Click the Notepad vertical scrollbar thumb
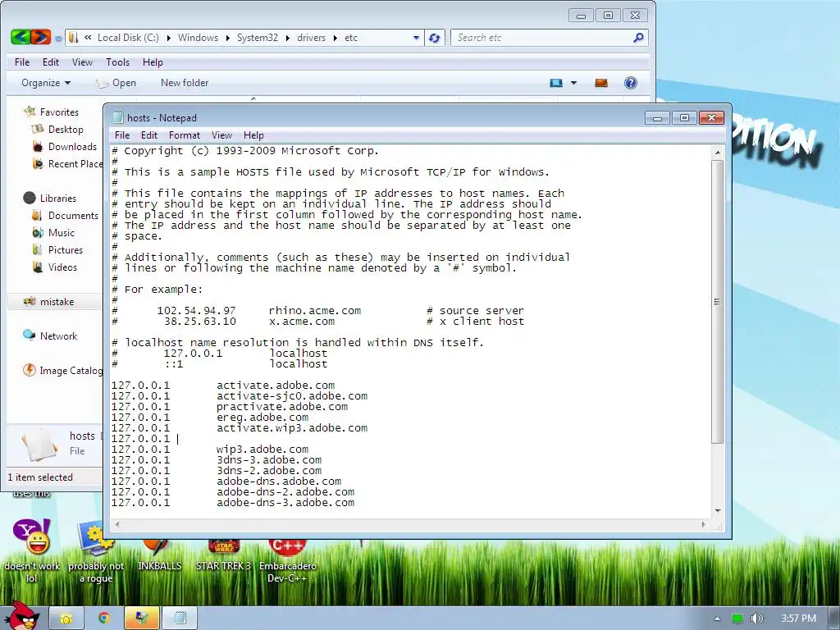Screen dimensions: 840x630 tap(717, 302)
